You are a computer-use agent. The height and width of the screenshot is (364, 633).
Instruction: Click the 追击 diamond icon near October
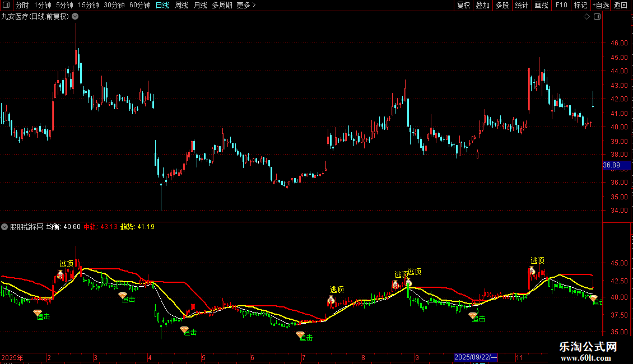point(473,316)
